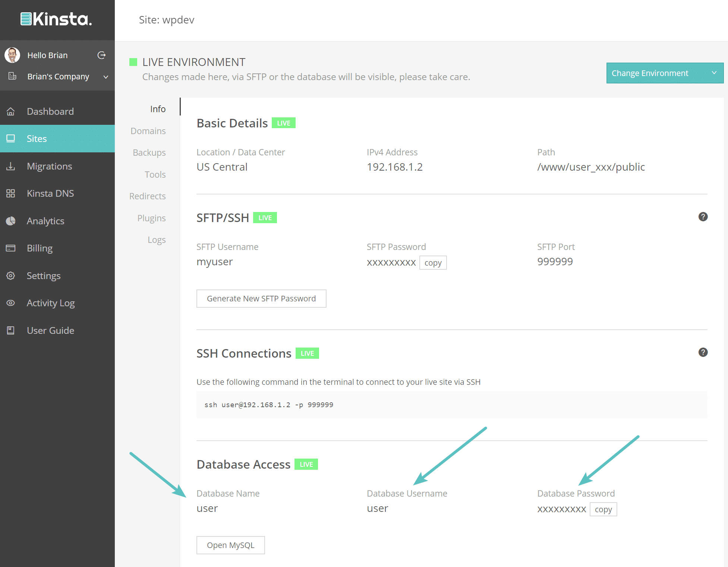Screen dimensions: 728x567
Task: Click the logout icon beside Hello Brian
Action: click(101, 55)
